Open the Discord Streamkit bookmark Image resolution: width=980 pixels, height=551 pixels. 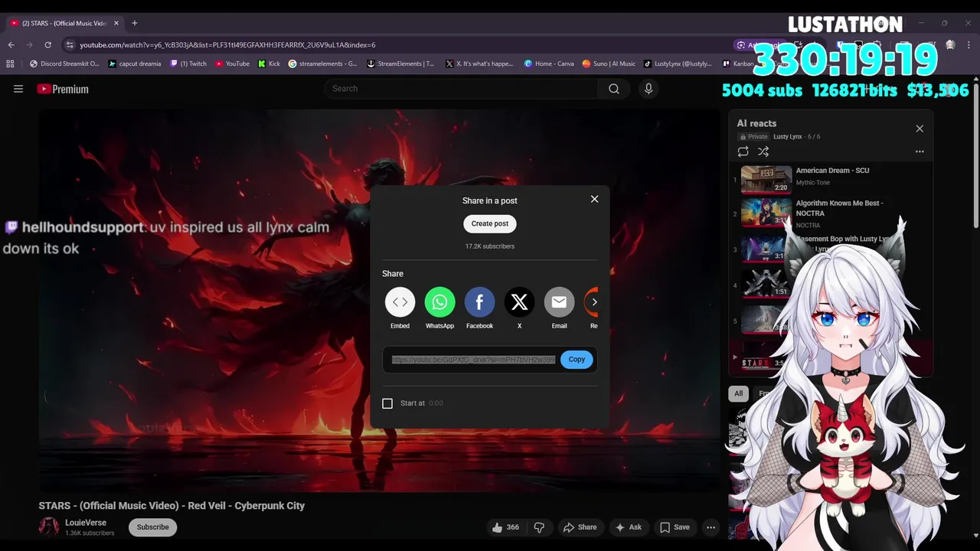[x=64, y=64]
